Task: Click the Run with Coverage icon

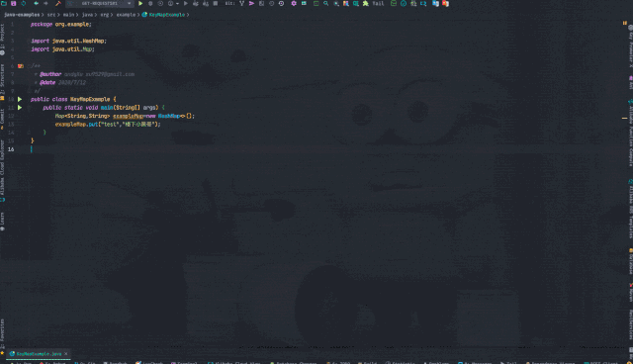Action: tap(160, 3)
